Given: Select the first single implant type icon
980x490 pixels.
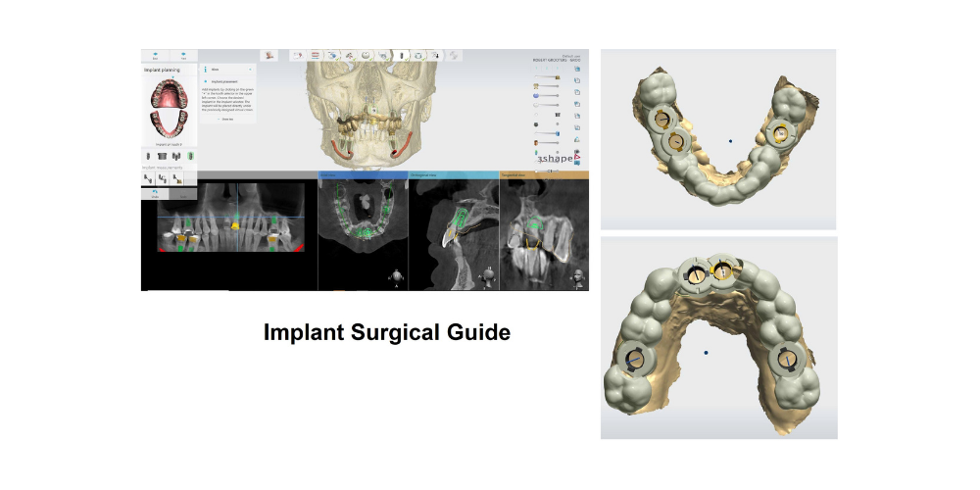Looking at the screenshot, I should click(150, 157).
